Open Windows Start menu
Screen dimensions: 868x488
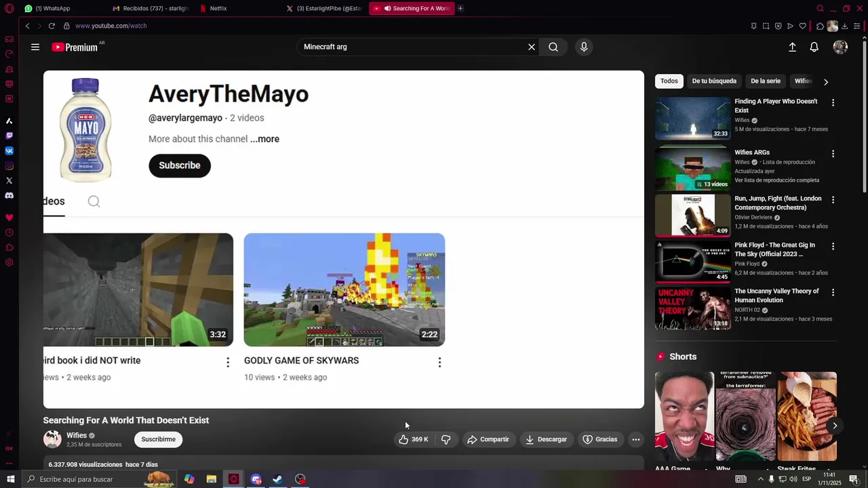pyautogui.click(x=10, y=479)
